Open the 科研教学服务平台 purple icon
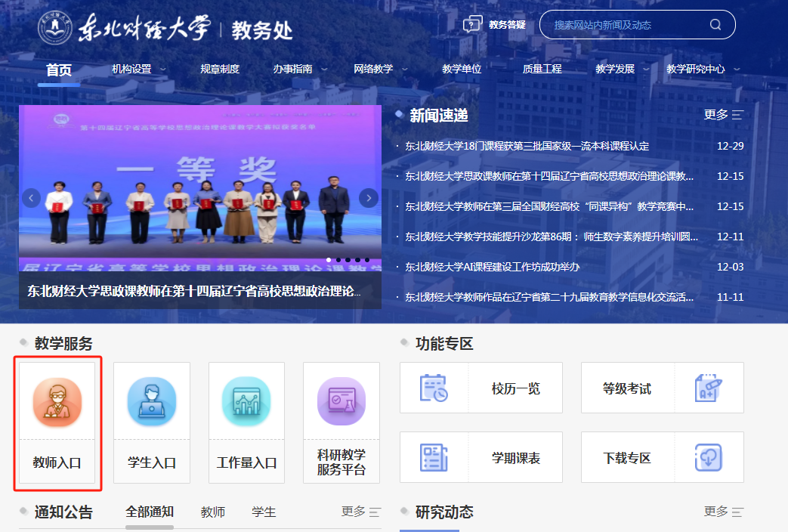The image size is (788, 532). coord(341,402)
